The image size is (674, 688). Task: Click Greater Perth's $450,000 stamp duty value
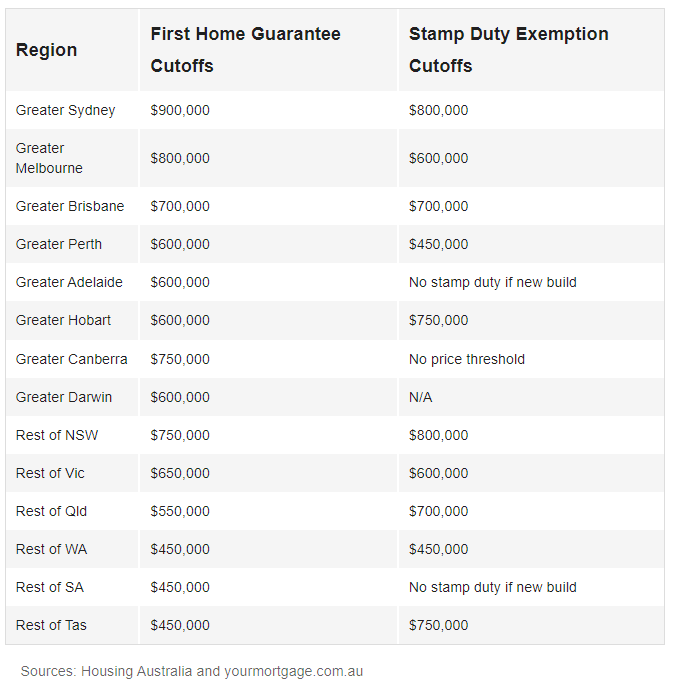[438, 244]
